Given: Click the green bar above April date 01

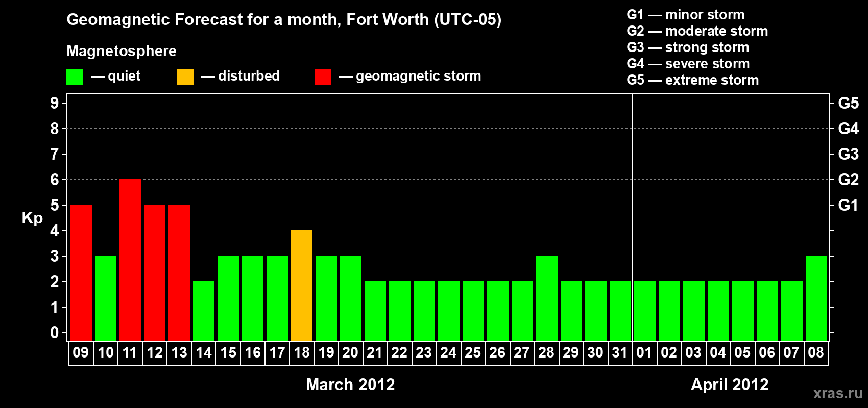Looking at the screenshot, I should click(645, 311).
